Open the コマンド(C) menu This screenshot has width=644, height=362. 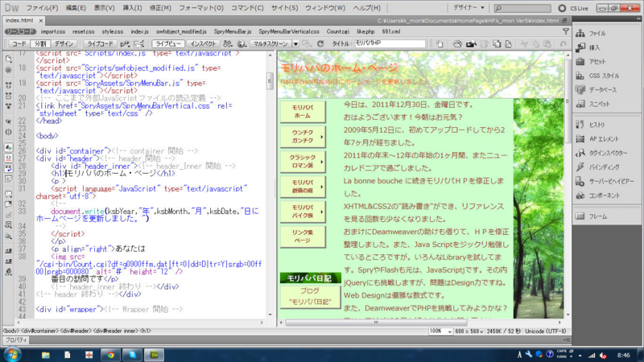pyautogui.click(x=247, y=8)
